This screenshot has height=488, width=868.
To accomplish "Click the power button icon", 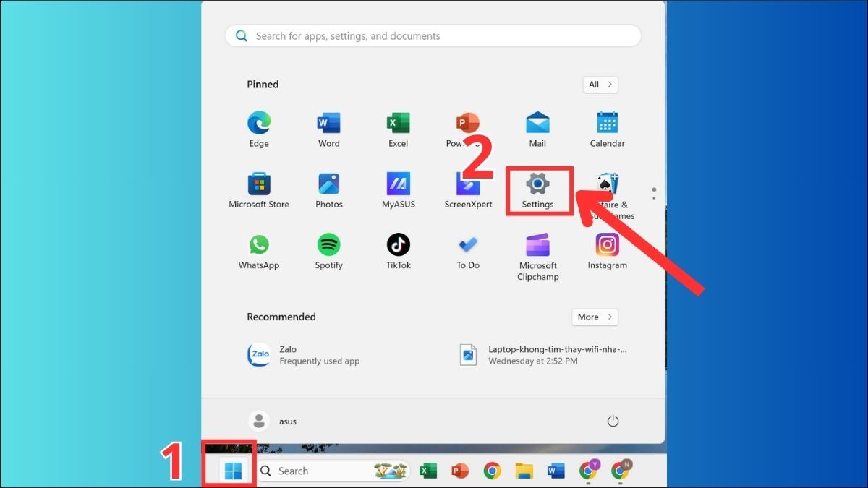I will [613, 421].
